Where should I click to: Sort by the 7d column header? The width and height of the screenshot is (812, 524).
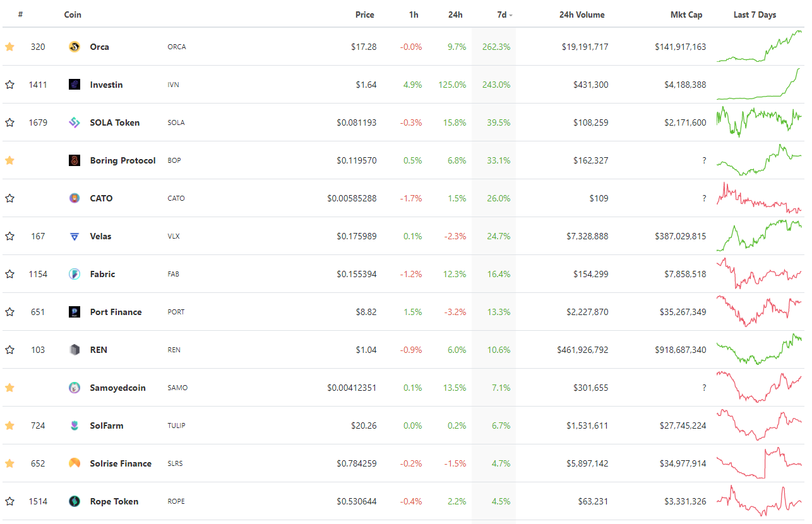504,15
